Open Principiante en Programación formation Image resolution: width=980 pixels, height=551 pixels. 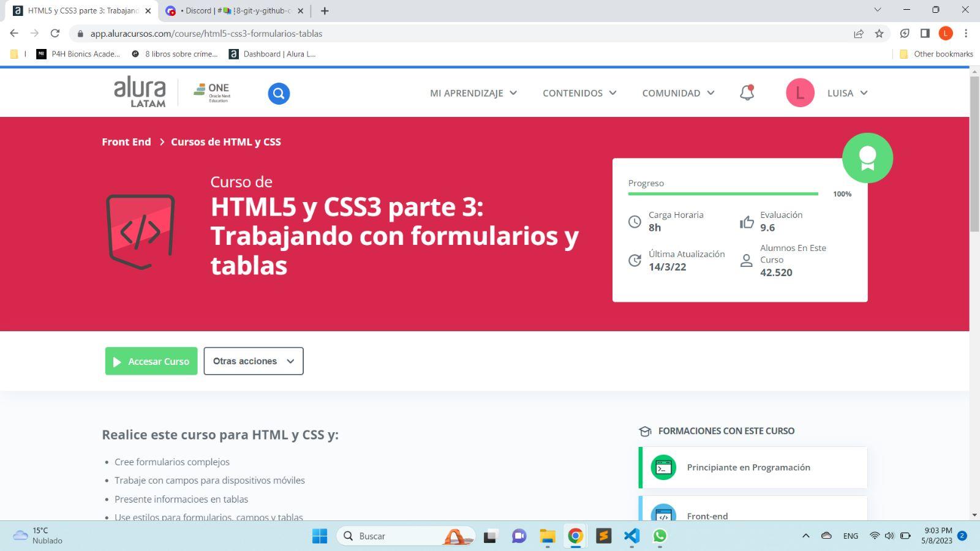click(x=753, y=468)
